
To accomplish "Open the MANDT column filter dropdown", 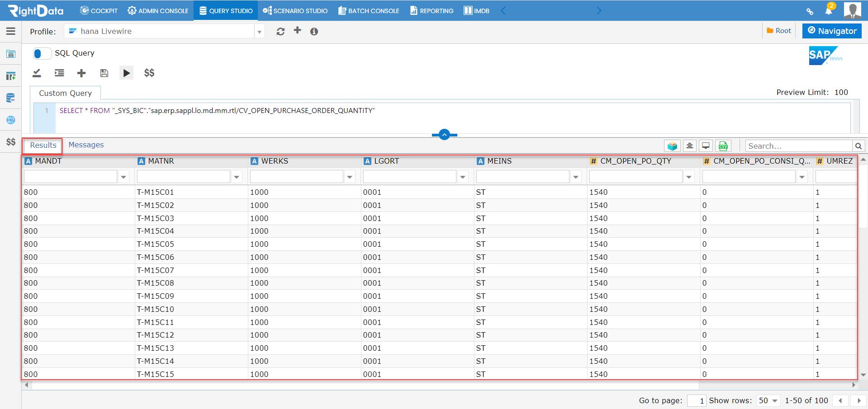I will 124,177.
